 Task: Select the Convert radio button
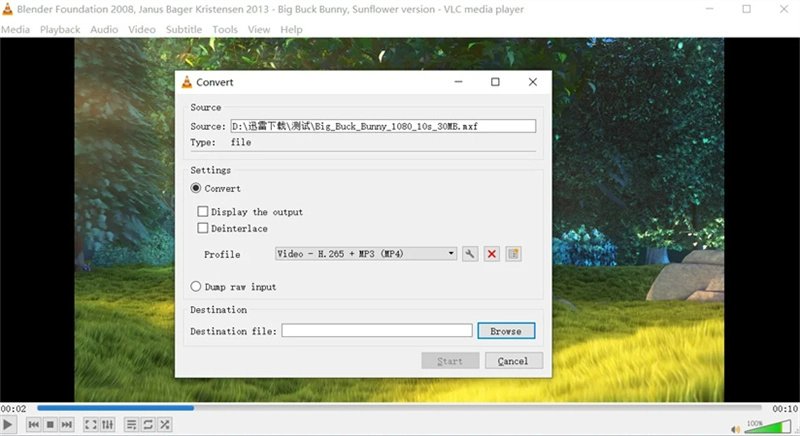195,188
